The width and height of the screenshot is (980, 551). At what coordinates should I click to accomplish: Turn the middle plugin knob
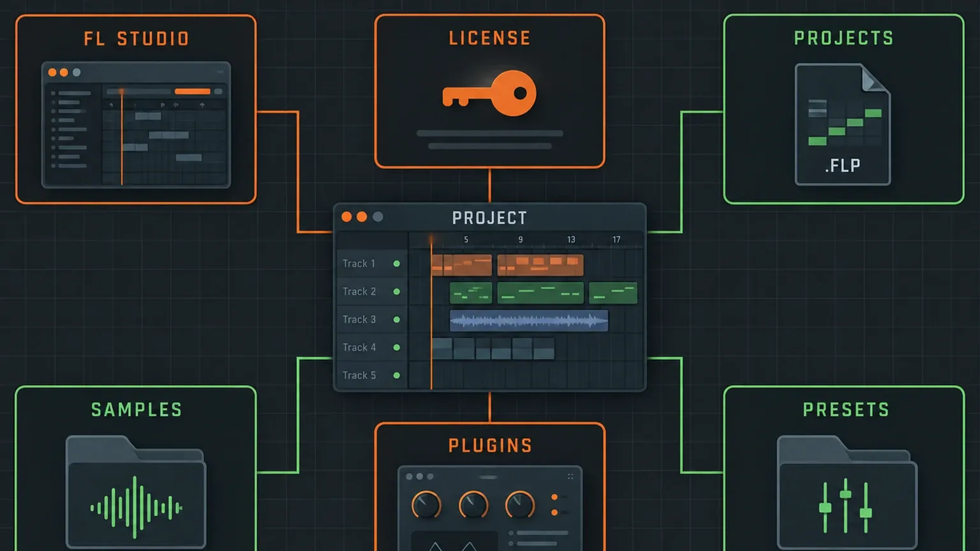tap(473, 505)
